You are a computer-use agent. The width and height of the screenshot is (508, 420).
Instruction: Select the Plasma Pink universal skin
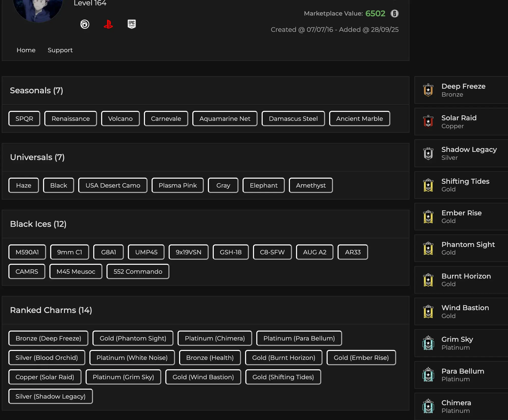tap(178, 185)
